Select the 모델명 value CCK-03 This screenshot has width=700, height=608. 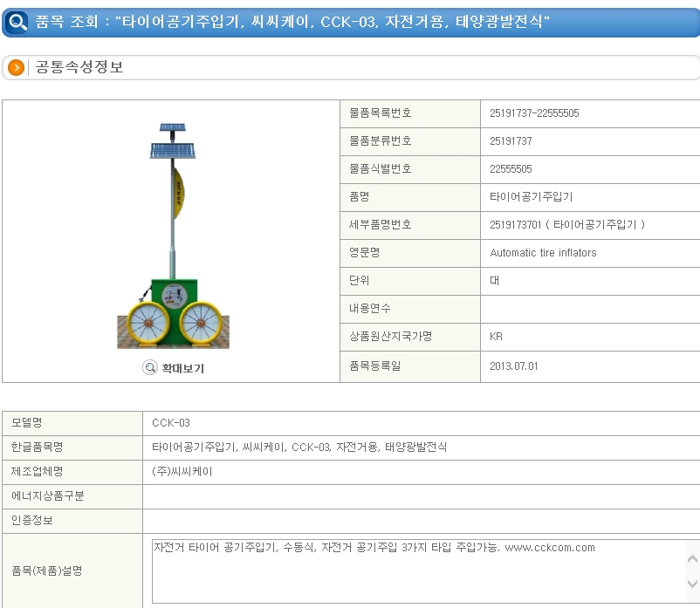tap(170, 423)
